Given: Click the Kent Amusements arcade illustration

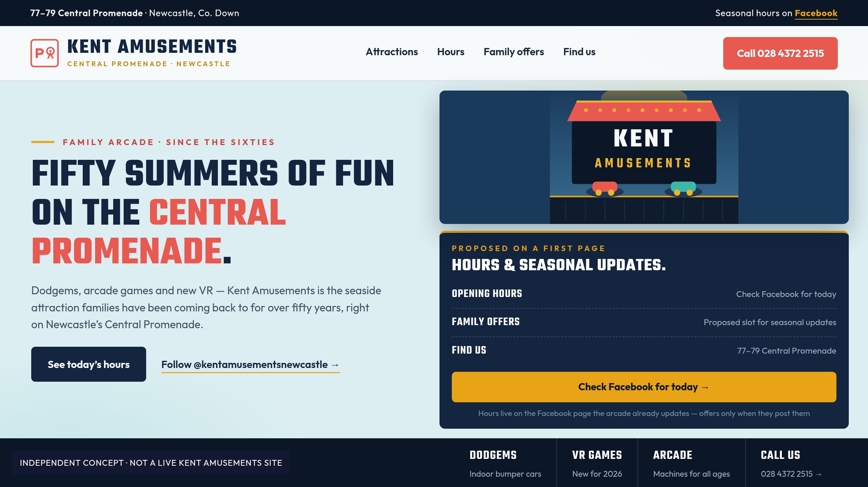Looking at the screenshot, I should (644, 157).
